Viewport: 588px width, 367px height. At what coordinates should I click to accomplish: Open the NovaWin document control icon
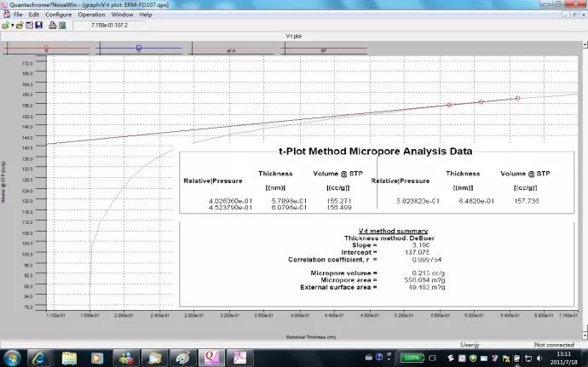pos(6,14)
